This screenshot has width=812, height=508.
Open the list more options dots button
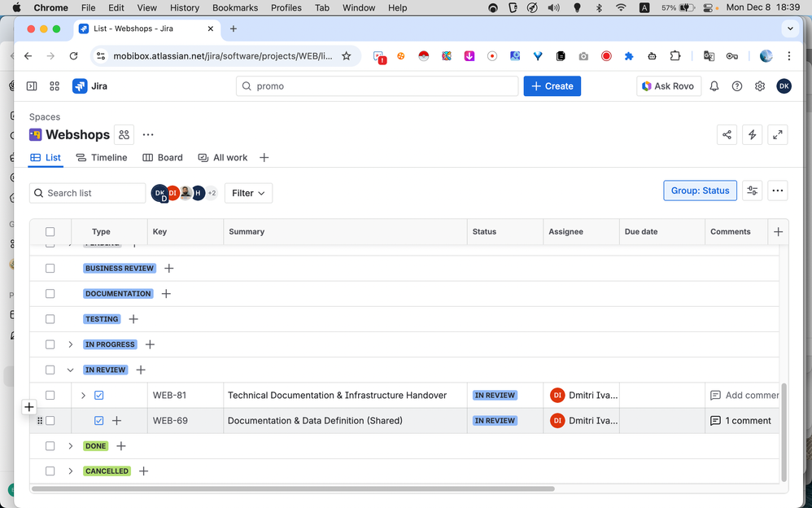778,190
